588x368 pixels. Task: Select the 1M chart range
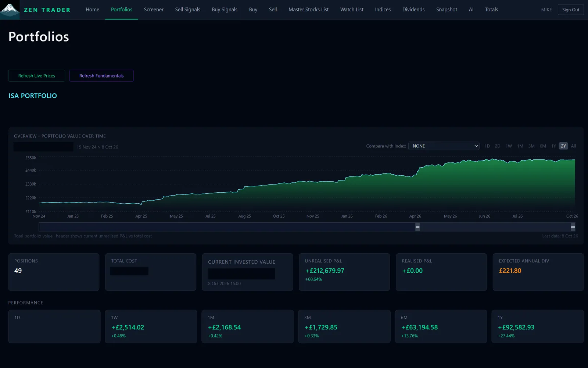520,146
